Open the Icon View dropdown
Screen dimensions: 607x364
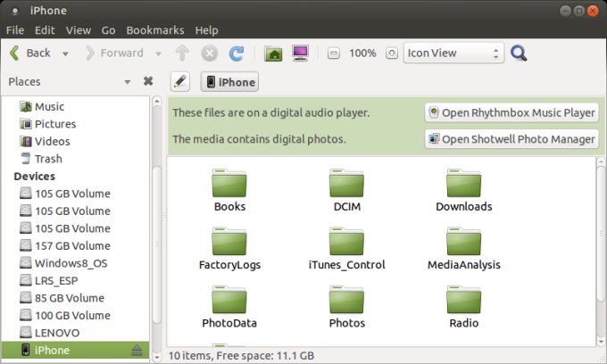click(453, 54)
